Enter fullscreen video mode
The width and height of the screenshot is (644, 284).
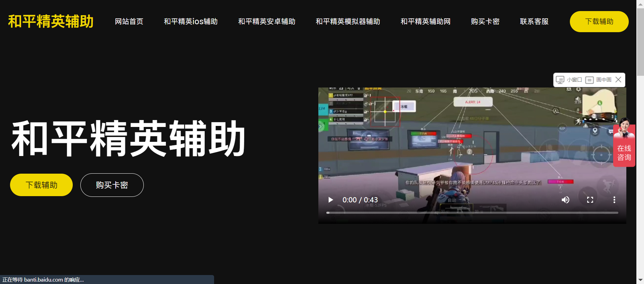pyautogui.click(x=590, y=200)
